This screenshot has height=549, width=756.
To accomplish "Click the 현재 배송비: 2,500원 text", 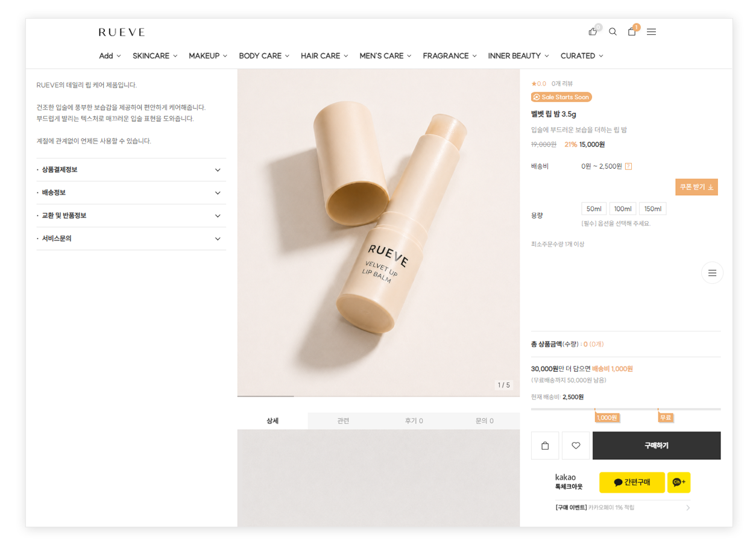I will 557,397.
